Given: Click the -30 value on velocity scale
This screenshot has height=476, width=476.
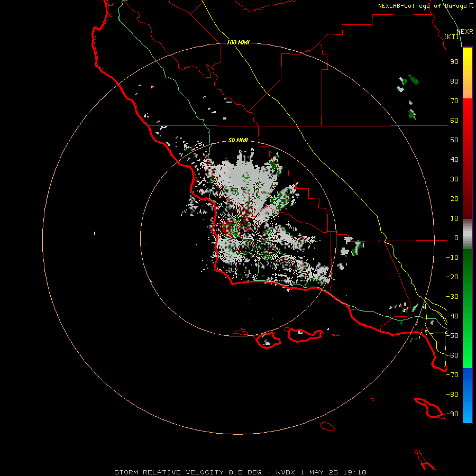Looking at the screenshot, I should [452, 297].
